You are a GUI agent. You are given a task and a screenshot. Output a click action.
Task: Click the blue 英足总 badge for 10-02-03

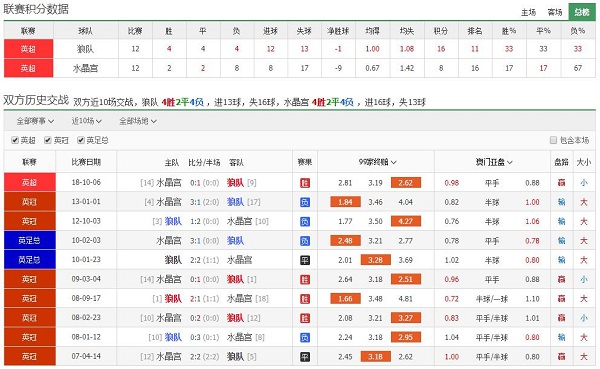(29, 240)
